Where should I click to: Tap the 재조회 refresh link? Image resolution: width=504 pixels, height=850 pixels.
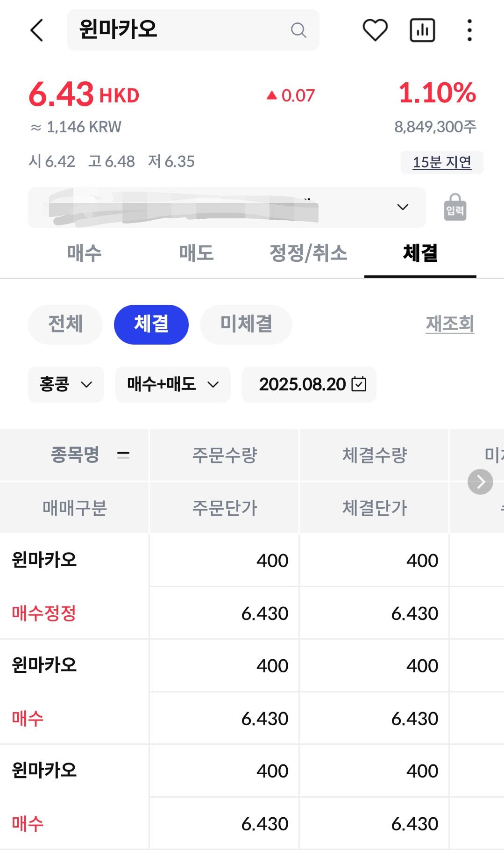pos(449,324)
